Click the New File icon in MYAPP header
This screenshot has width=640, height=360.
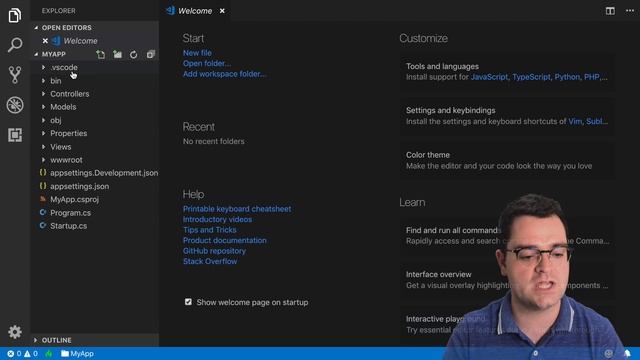100,54
